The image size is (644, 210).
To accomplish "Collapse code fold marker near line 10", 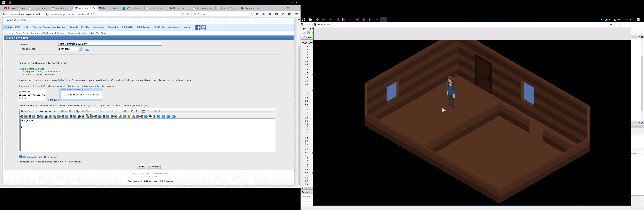I will click(313, 61).
